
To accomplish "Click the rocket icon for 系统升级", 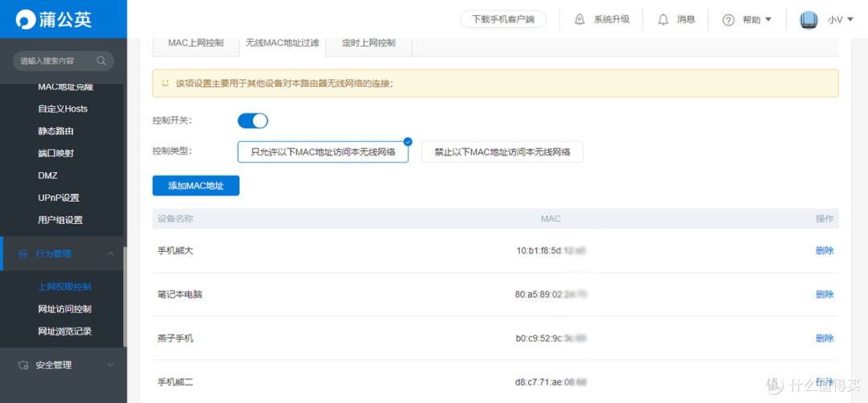I will (579, 19).
